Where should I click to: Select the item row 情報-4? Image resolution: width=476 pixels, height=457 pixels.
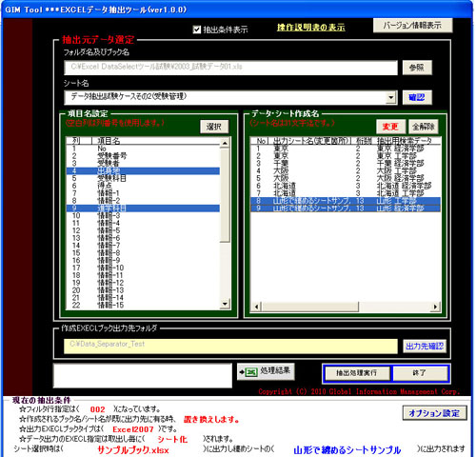click(143, 223)
